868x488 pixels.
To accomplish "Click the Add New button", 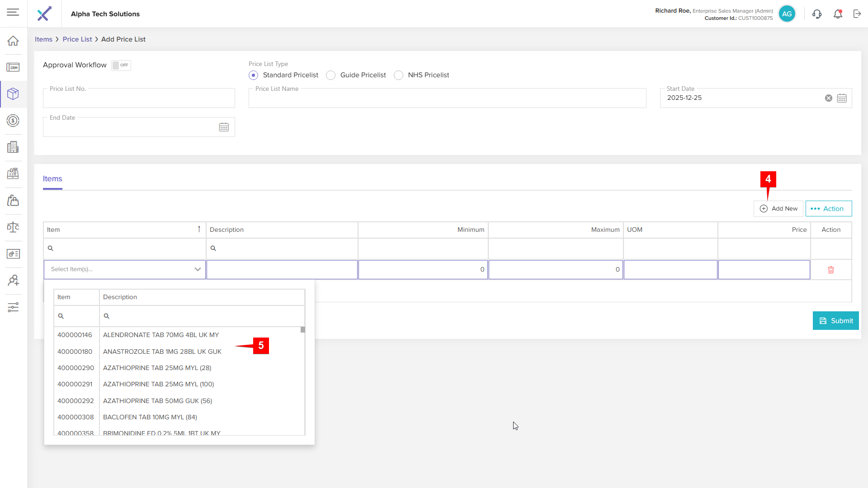I will [x=778, y=209].
